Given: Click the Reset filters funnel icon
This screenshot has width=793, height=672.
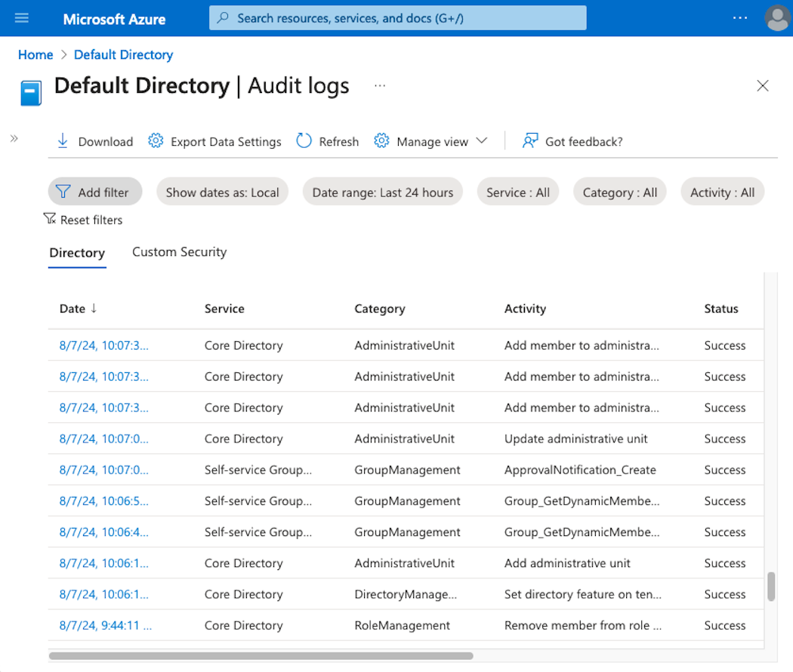Looking at the screenshot, I should [x=50, y=219].
